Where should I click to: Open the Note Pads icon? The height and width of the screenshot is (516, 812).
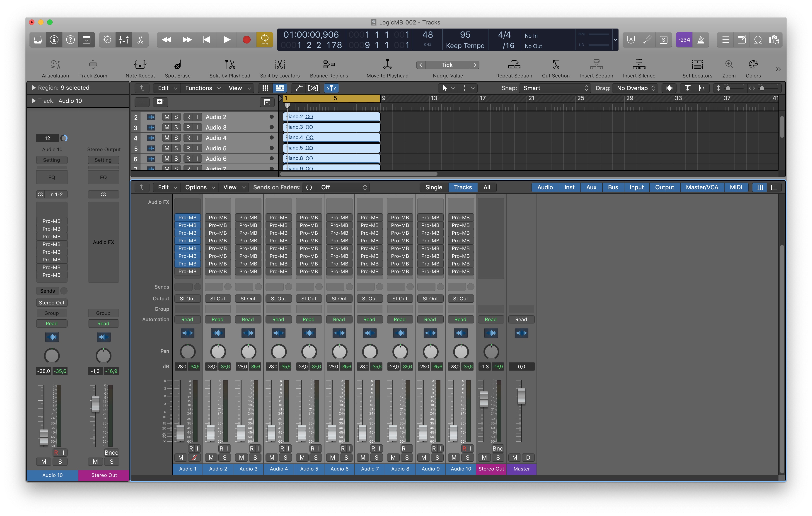(742, 40)
